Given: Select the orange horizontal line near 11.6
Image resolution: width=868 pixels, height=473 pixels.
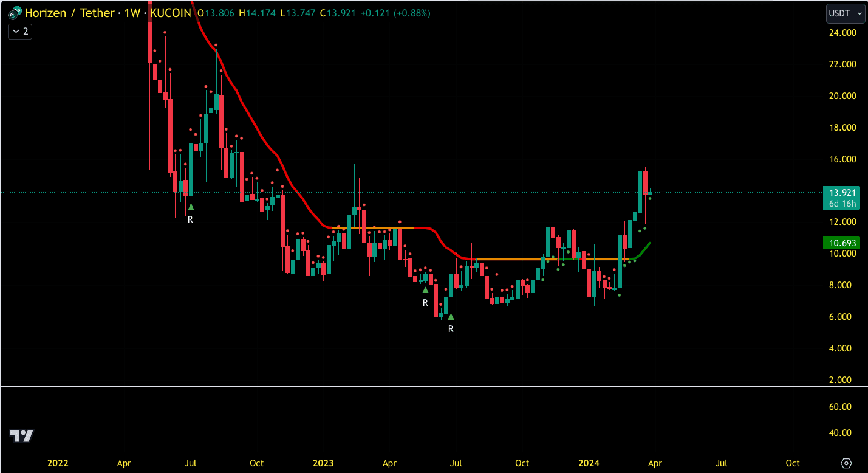Looking at the screenshot, I should (374, 228).
